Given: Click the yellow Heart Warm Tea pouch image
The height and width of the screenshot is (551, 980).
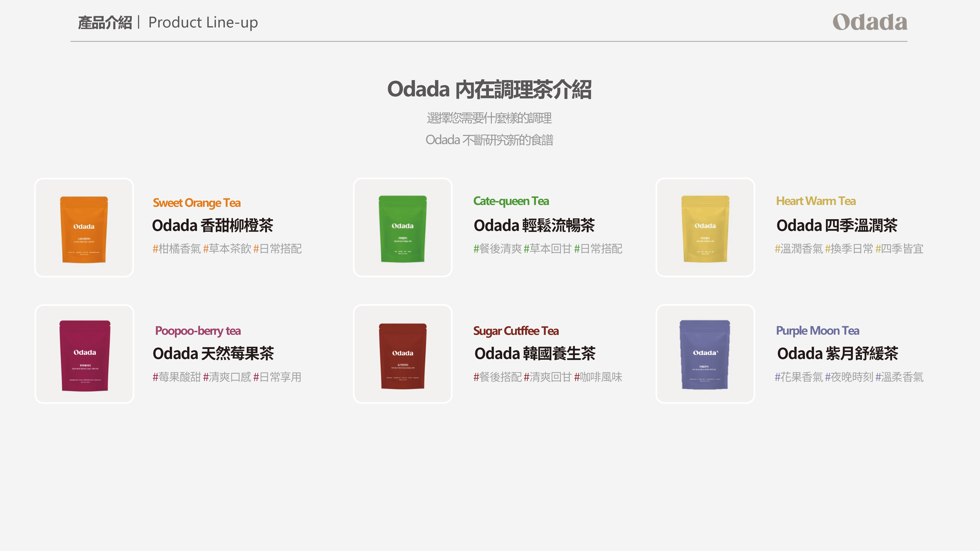Looking at the screenshot, I should (705, 228).
